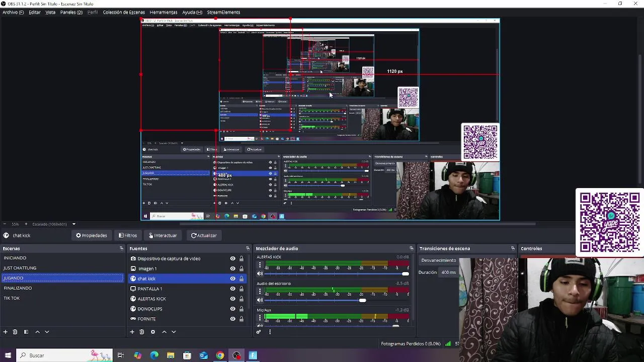Float the Transiciones de escena dock
The width and height of the screenshot is (644, 362).
pyautogui.click(x=513, y=248)
